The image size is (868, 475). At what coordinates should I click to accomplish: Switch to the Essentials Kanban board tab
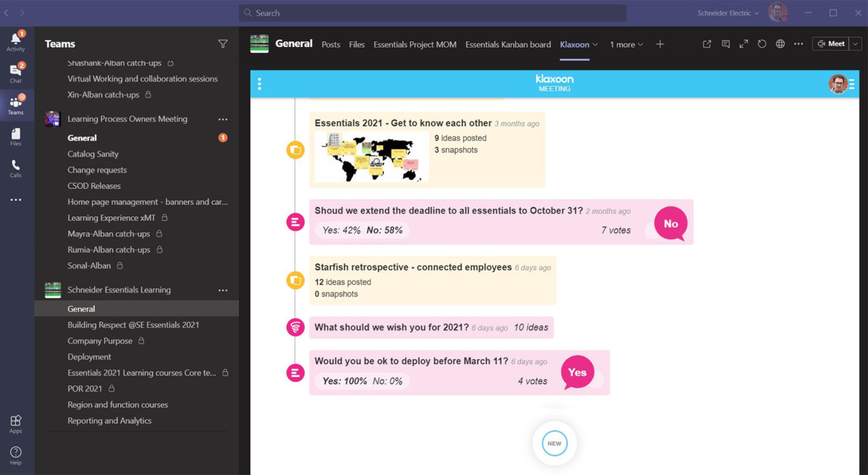507,44
